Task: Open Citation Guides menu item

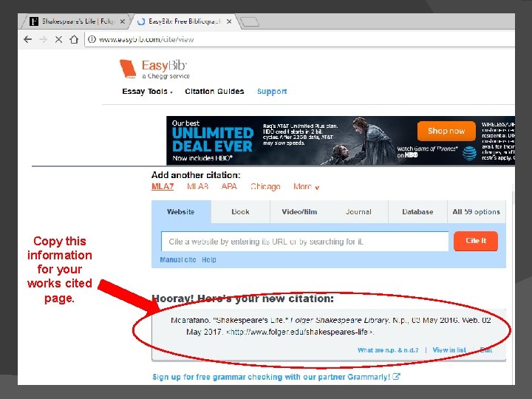Action: (x=214, y=92)
